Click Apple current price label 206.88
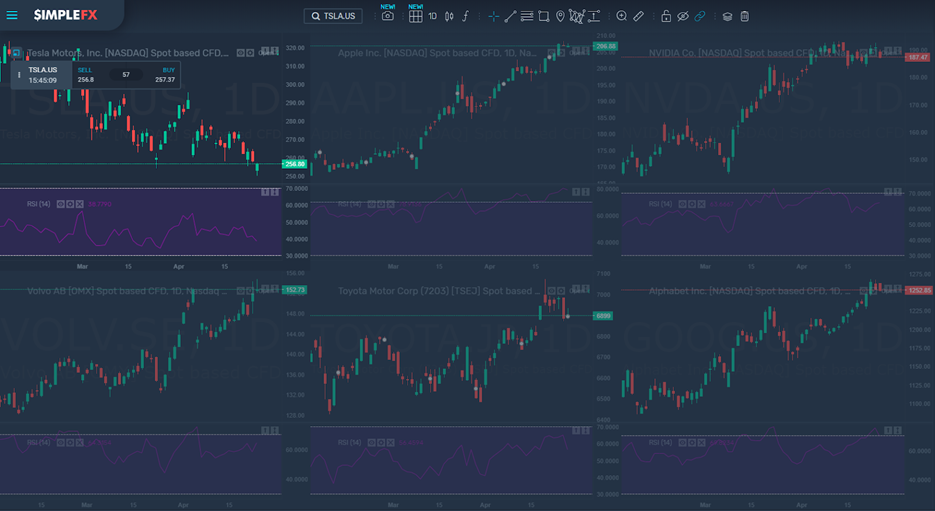 click(605, 46)
